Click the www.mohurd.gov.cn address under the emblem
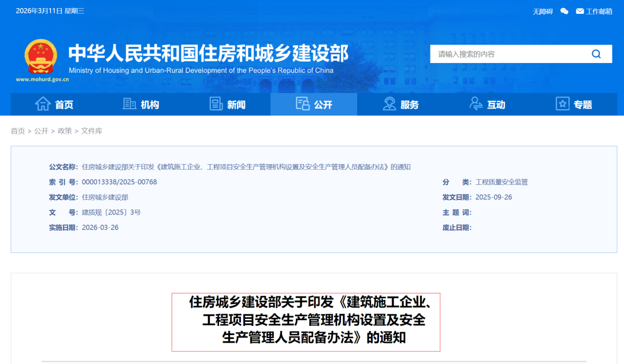Image resolution: width=624 pixels, height=364 pixels. pos(42,80)
